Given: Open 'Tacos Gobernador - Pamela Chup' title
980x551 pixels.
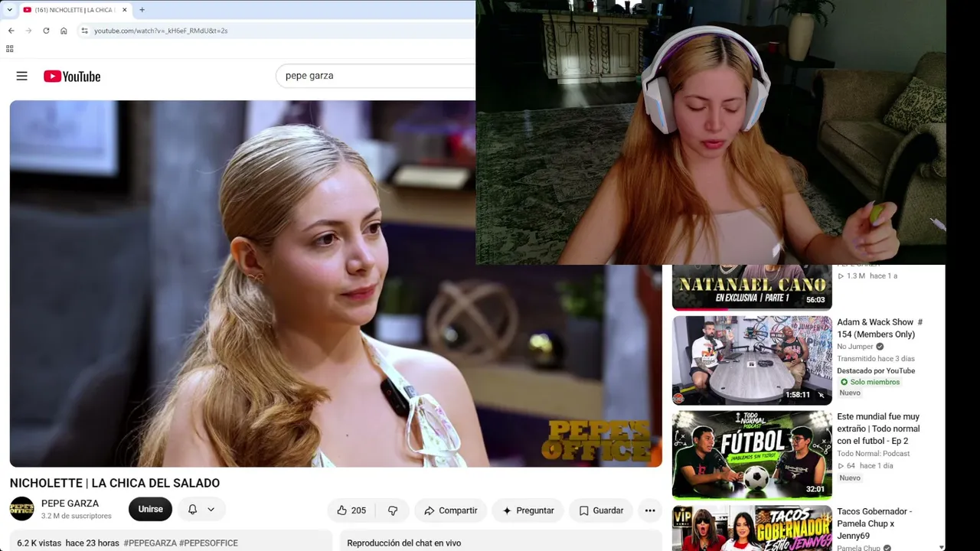Looking at the screenshot, I should (x=874, y=523).
